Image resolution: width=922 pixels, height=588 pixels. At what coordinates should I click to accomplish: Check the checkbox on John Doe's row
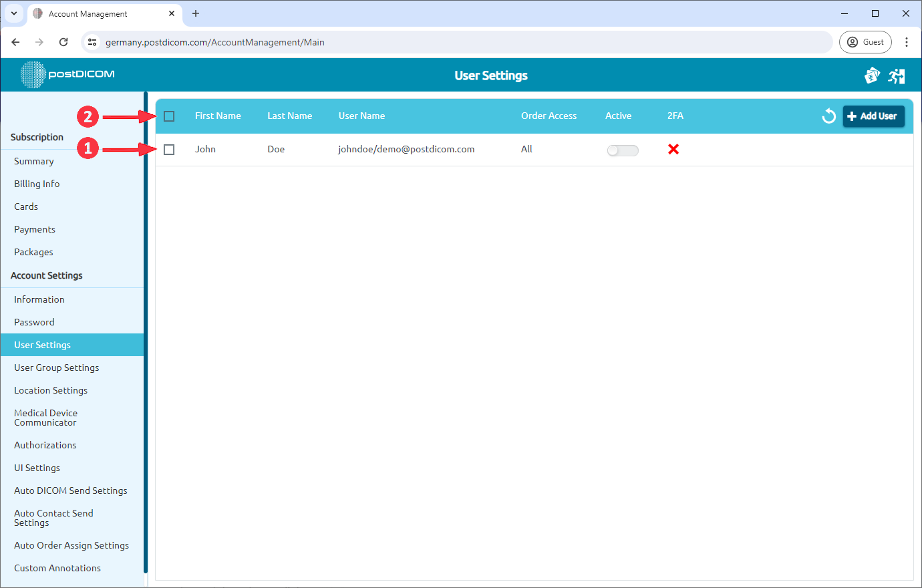[x=169, y=149]
